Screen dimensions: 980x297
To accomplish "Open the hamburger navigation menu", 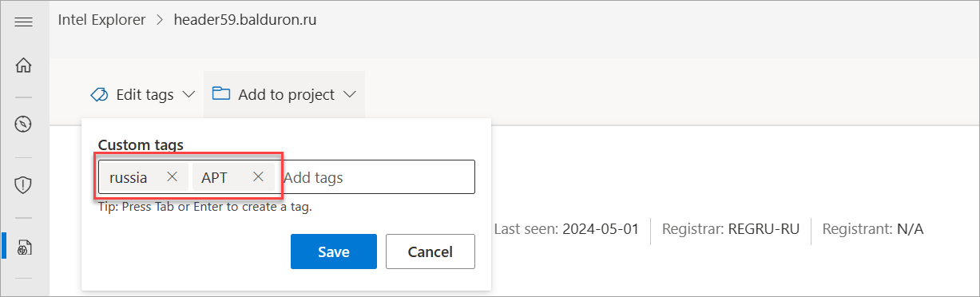I will point(23,22).
